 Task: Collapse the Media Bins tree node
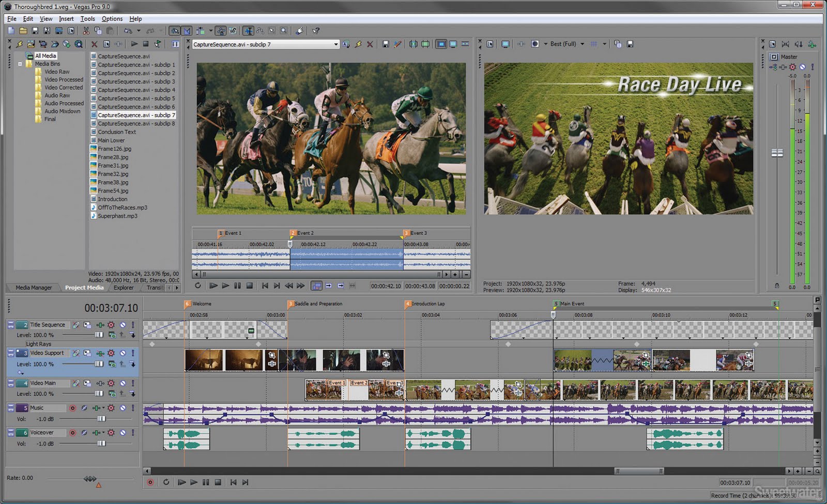(x=20, y=64)
